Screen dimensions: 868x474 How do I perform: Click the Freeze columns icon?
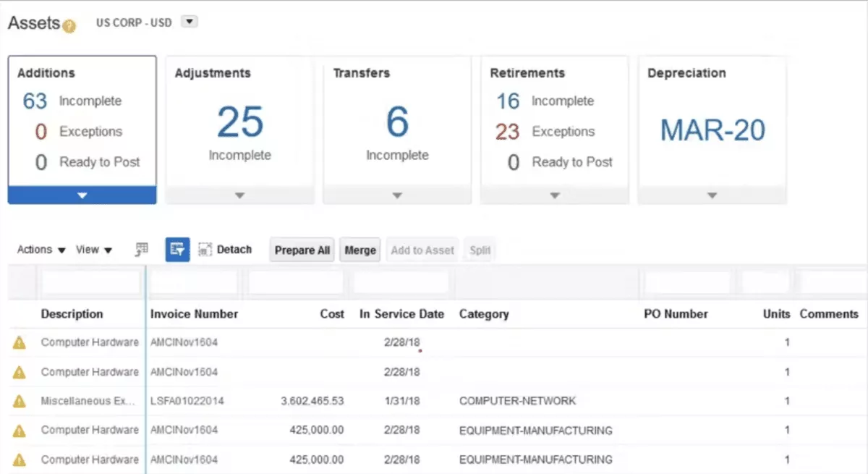(x=141, y=249)
